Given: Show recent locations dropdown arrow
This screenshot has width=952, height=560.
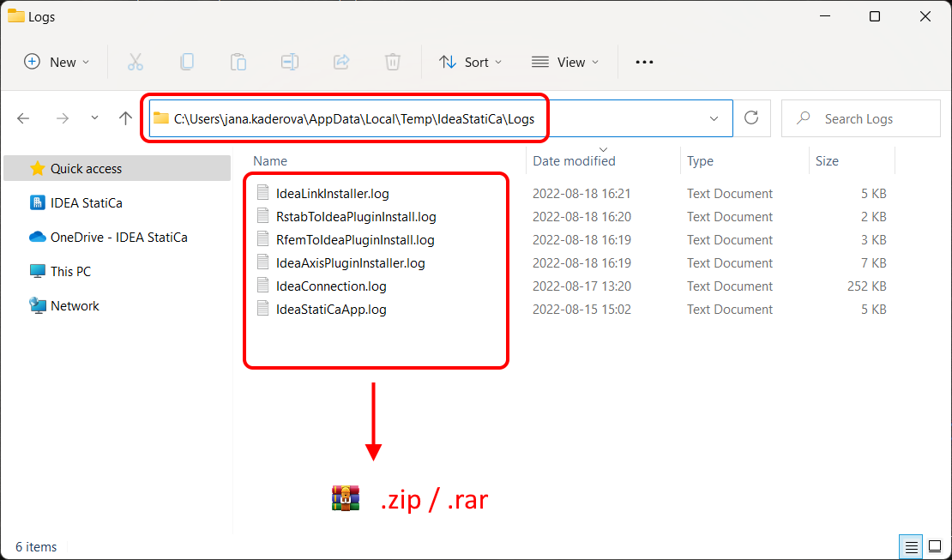Looking at the screenshot, I should pyautogui.click(x=94, y=117).
